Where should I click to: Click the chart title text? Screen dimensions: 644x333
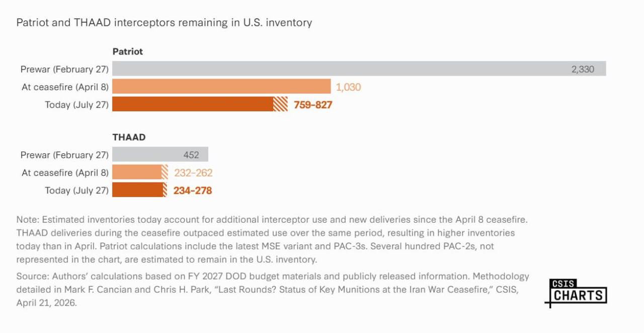coord(164,23)
